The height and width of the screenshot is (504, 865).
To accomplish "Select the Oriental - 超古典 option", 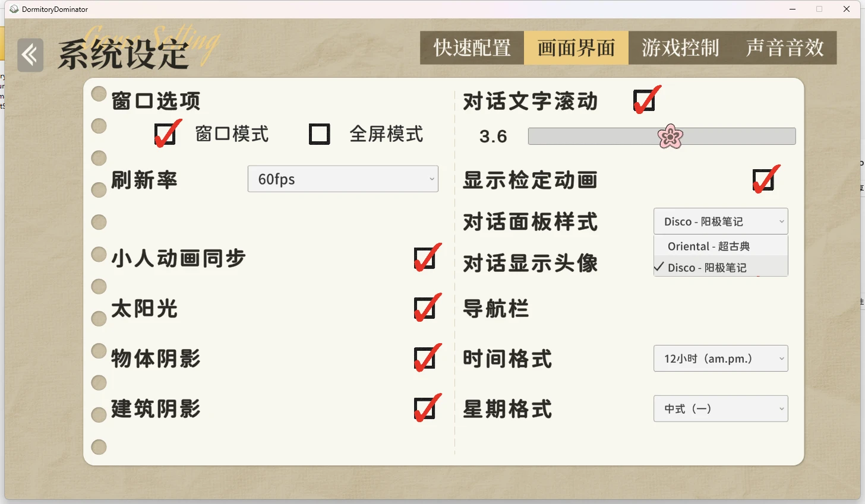I will coord(709,246).
